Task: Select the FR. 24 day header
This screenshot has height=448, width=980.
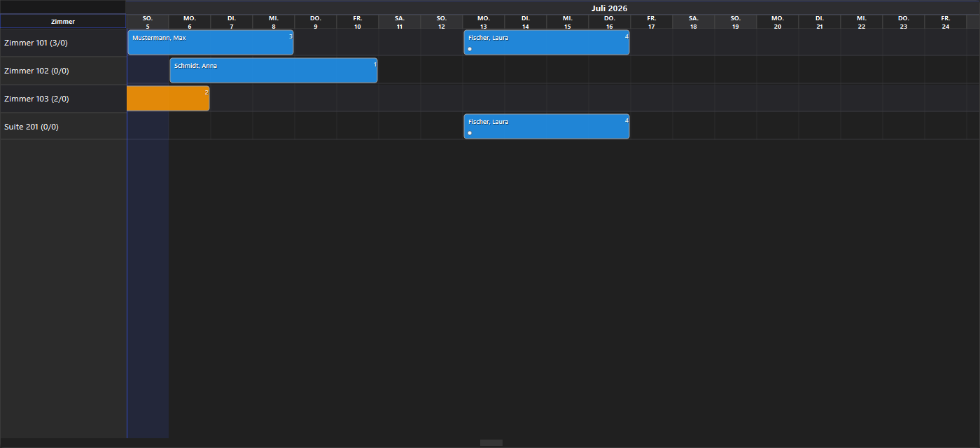Action: [946, 22]
